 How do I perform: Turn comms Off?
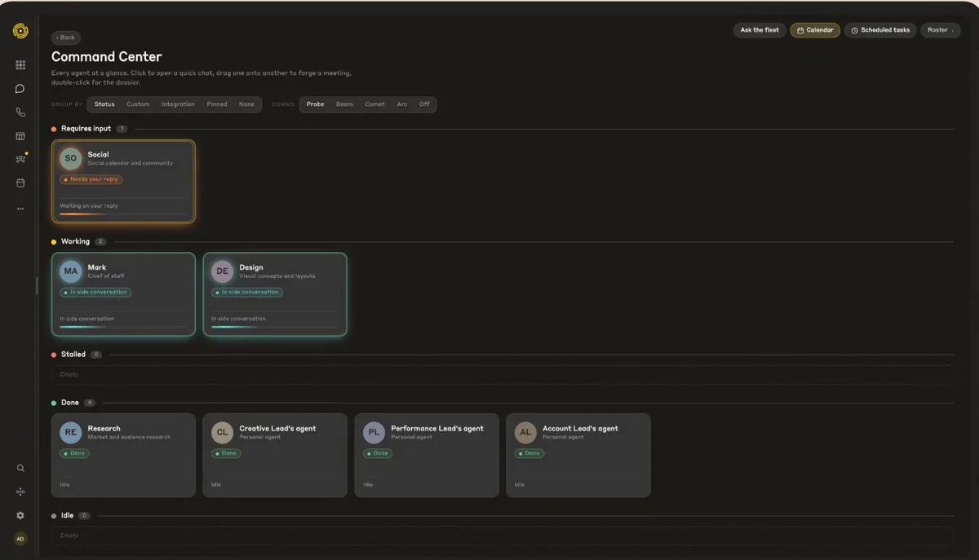tap(424, 104)
